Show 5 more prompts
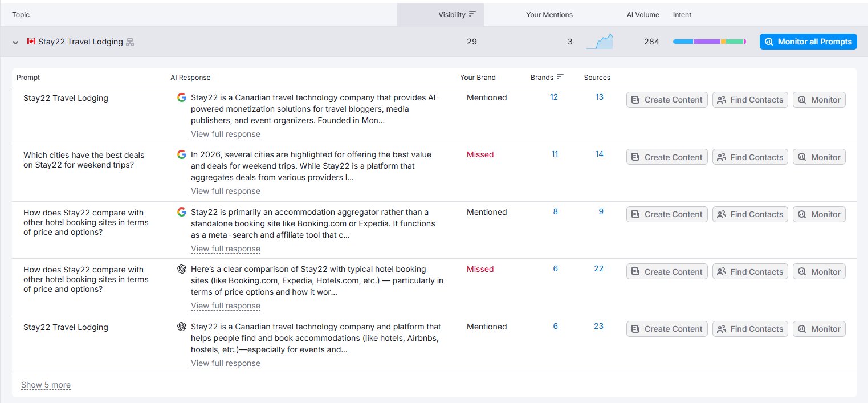 tap(46, 385)
